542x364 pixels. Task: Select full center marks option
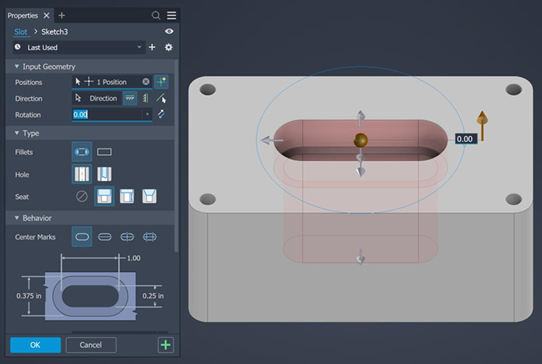pos(149,237)
